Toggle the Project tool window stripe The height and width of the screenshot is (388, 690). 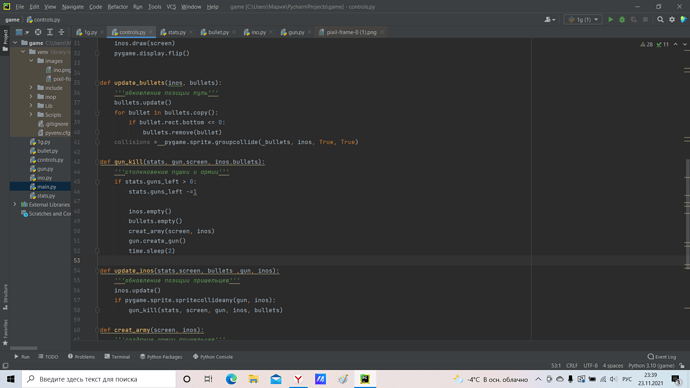5,40
